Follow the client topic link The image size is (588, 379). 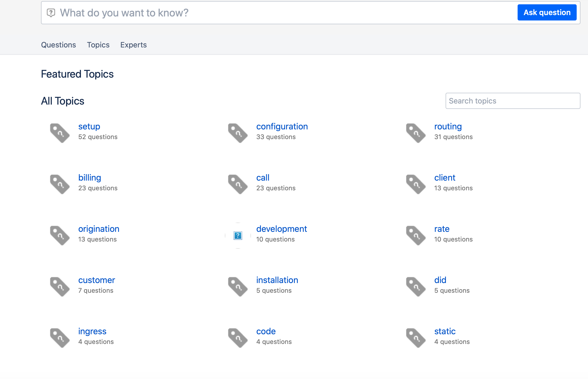click(x=445, y=178)
